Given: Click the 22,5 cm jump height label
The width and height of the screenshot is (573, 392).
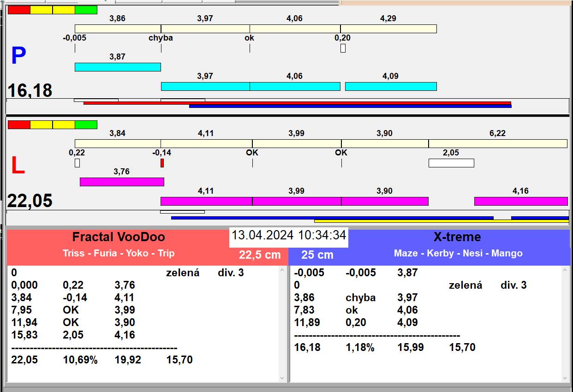Looking at the screenshot, I should 260,255.
